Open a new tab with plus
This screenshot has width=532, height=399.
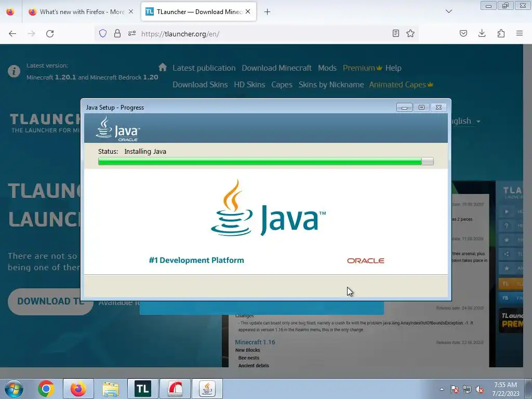coord(268,12)
